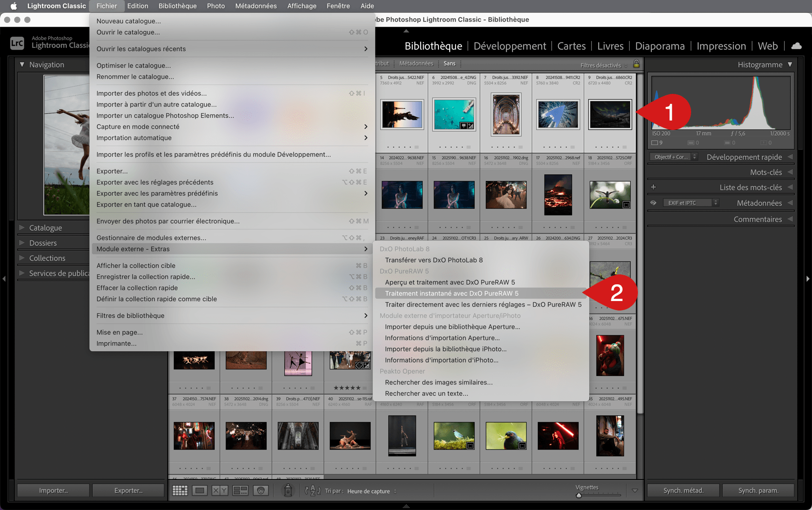Open the Apple menu
The image size is (812, 510).
click(x=14, y=6)
